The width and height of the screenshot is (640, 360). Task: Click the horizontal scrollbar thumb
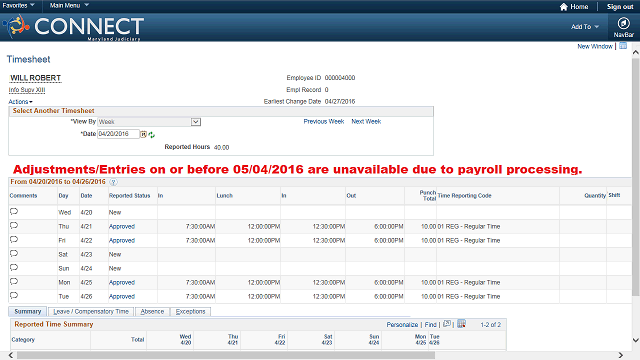[226, 356]
